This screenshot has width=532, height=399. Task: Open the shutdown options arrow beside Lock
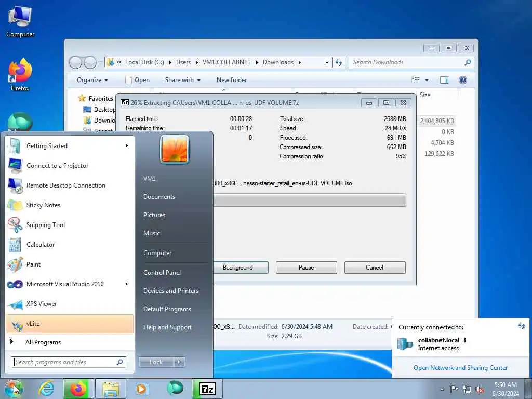[179, 362]
